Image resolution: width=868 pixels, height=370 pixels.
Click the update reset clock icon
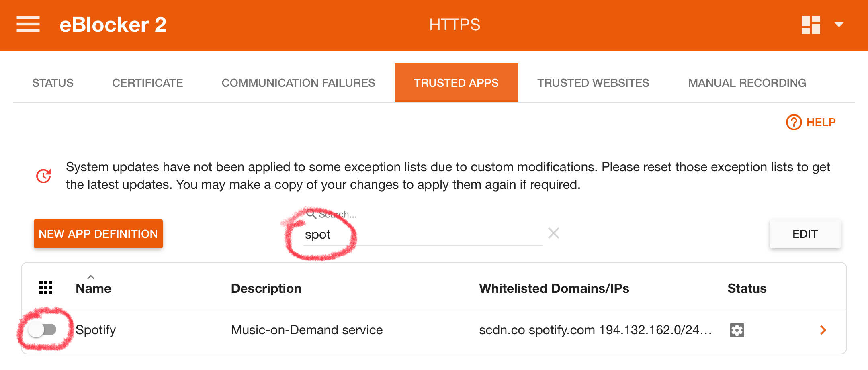click(x=44, y=176)
